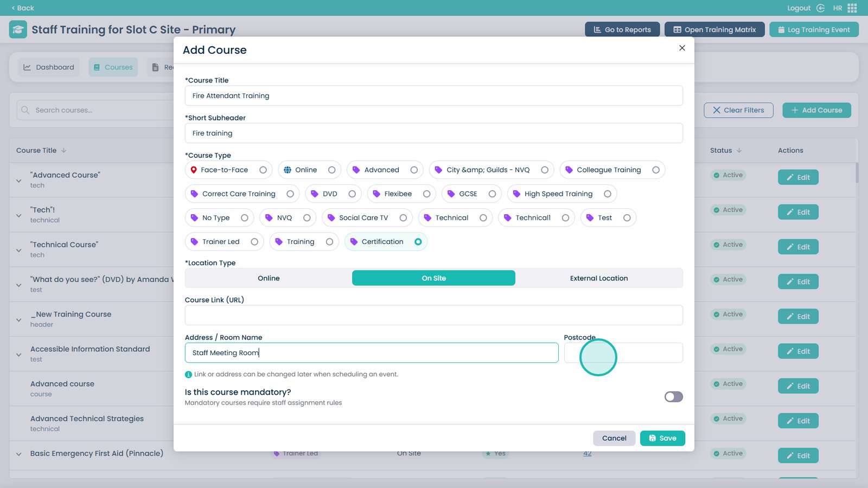
Task: Click the Short Subheader input field
Action: (433, 133)
